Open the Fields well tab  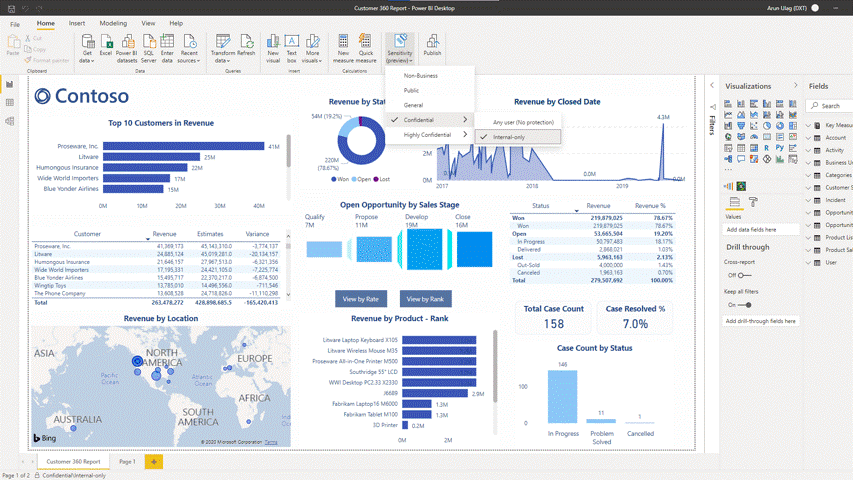click(x=734, y=202)
